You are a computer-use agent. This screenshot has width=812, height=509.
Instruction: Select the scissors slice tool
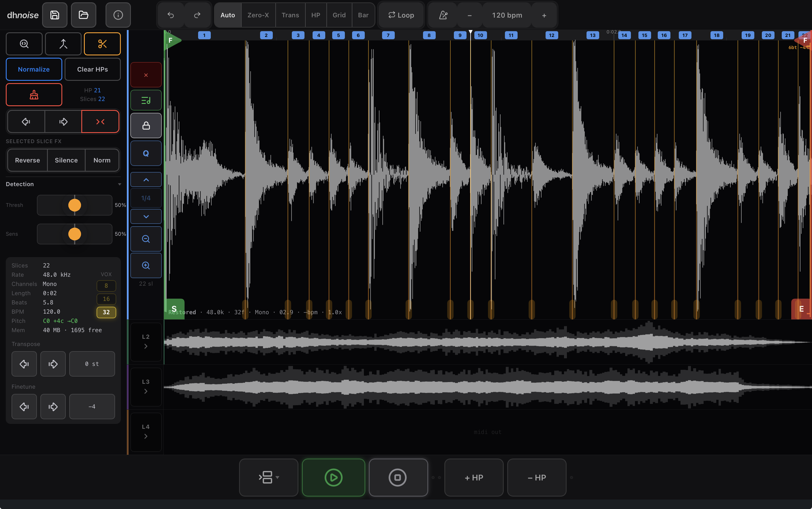coord(102,44)
